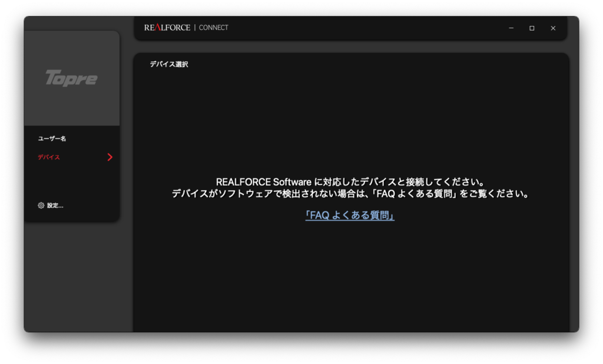Click the Topre logo in the sidebar

(x=71, y=78)
